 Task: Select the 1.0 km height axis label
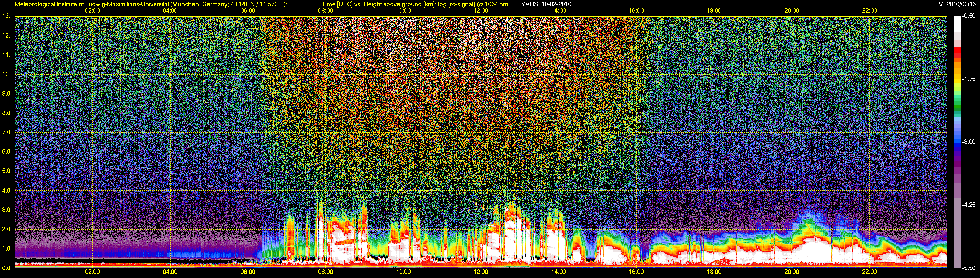point(6,248)
